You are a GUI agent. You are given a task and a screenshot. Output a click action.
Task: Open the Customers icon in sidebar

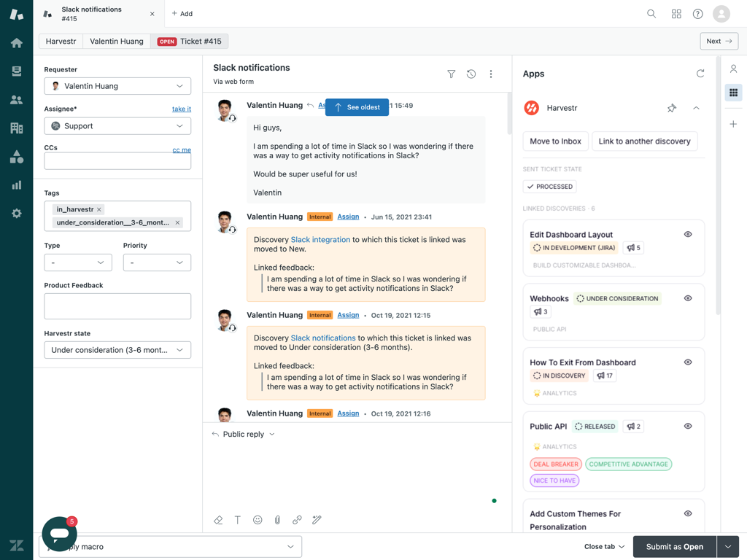16,100
